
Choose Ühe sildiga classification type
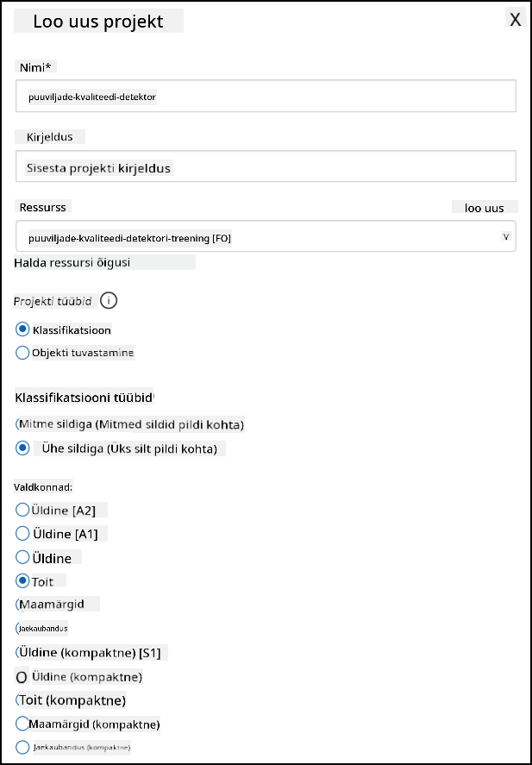tap(22, 448)
